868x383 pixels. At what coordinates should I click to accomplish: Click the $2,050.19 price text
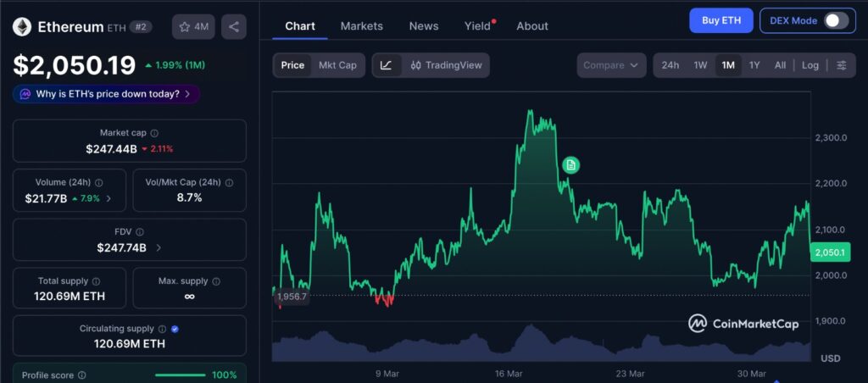[x=75, y=65]
